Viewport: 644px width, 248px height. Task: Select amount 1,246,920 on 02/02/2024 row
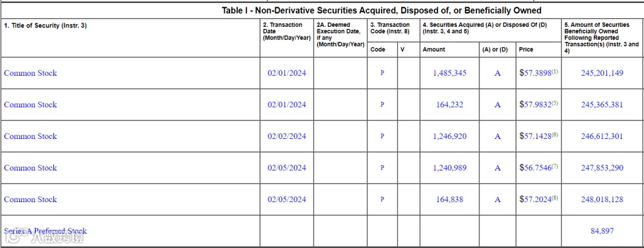click(x=450, y=137)
